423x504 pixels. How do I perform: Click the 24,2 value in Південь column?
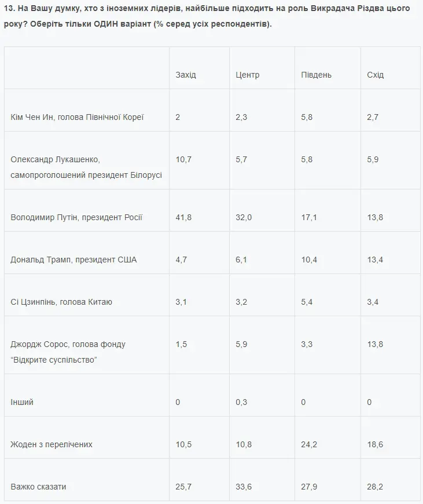309,444
